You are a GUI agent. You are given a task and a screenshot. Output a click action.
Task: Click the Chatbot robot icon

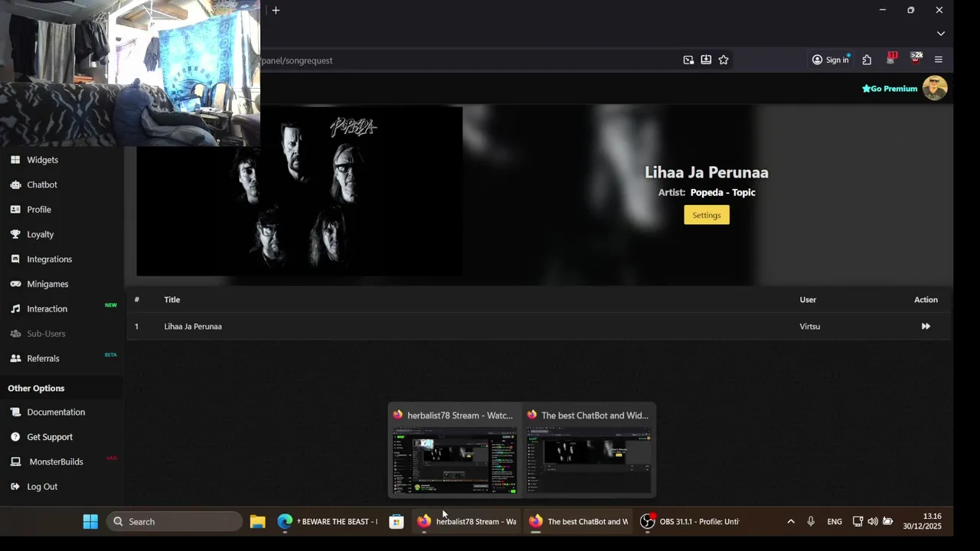[x=15, y=184]
